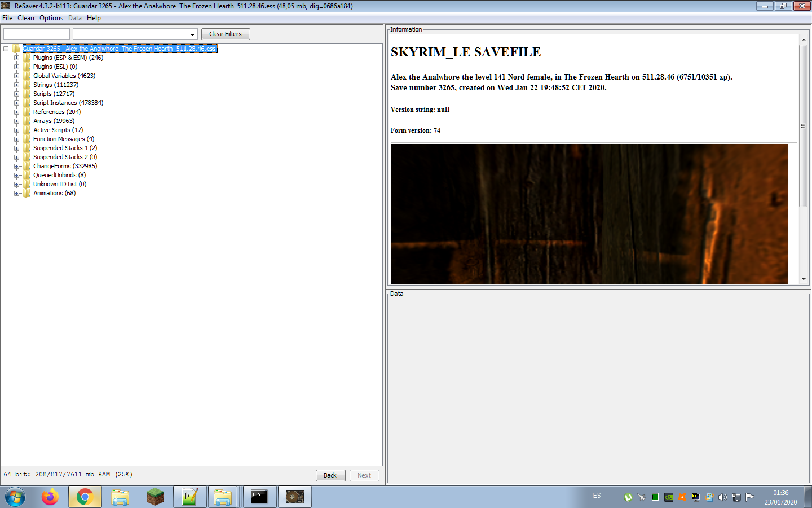Click the Suspended Stacks 1 folder icon

click(x=27, y=148)
